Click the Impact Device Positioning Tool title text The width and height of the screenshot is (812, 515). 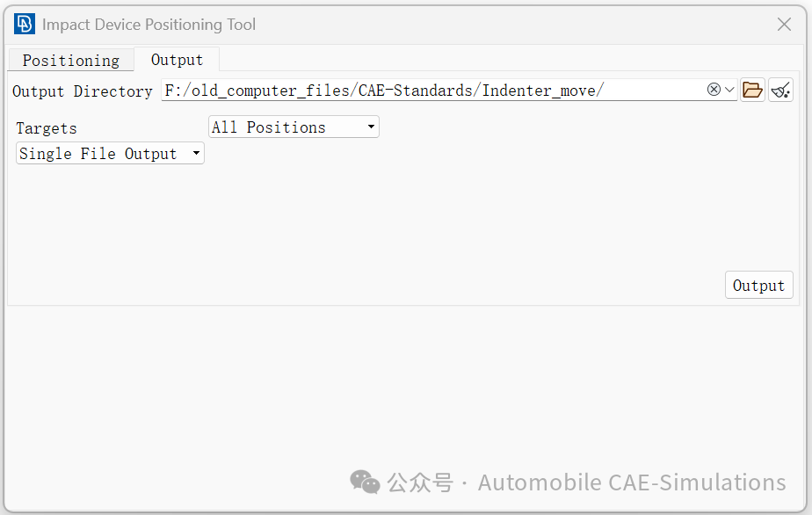(149, 25)
